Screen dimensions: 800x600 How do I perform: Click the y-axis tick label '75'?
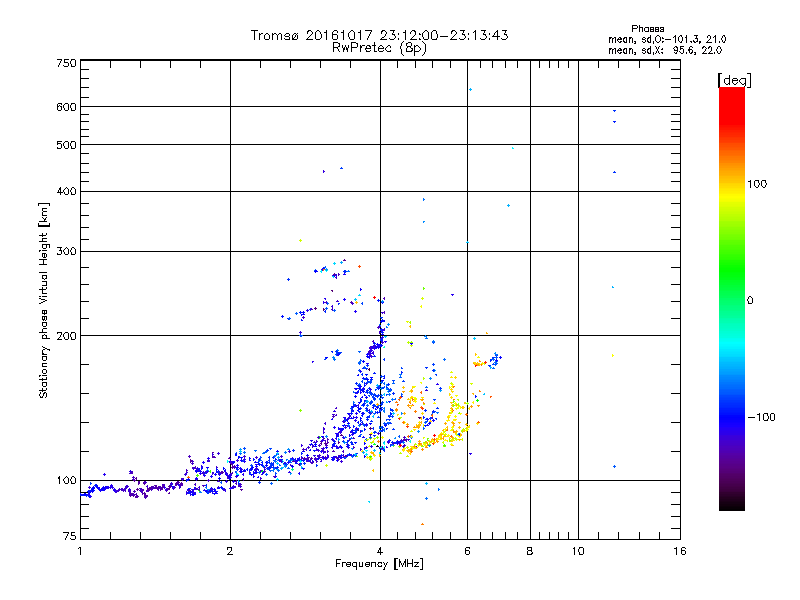[70, 536]
